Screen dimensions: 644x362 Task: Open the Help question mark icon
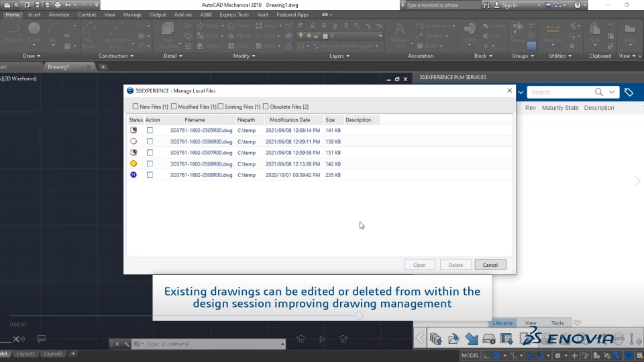pos(578,5)
